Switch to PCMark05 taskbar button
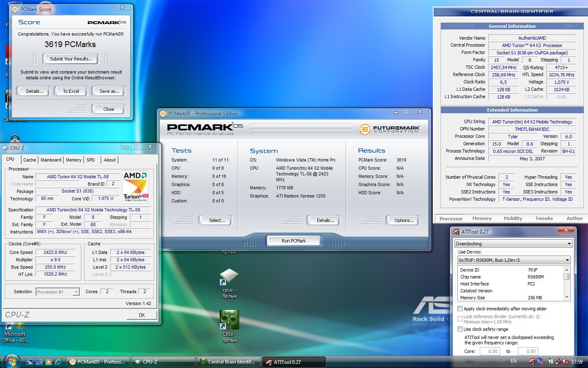588x368 pixels. pyautogui.click(x=98, y=362)
